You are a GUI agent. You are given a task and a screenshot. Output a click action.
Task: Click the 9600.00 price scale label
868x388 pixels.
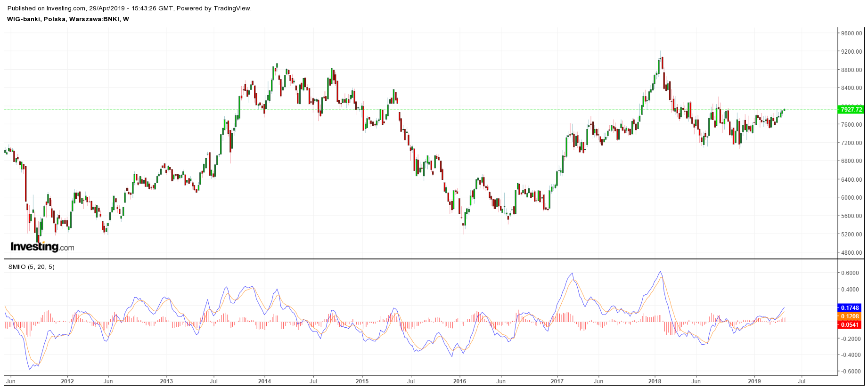[852, 33]
